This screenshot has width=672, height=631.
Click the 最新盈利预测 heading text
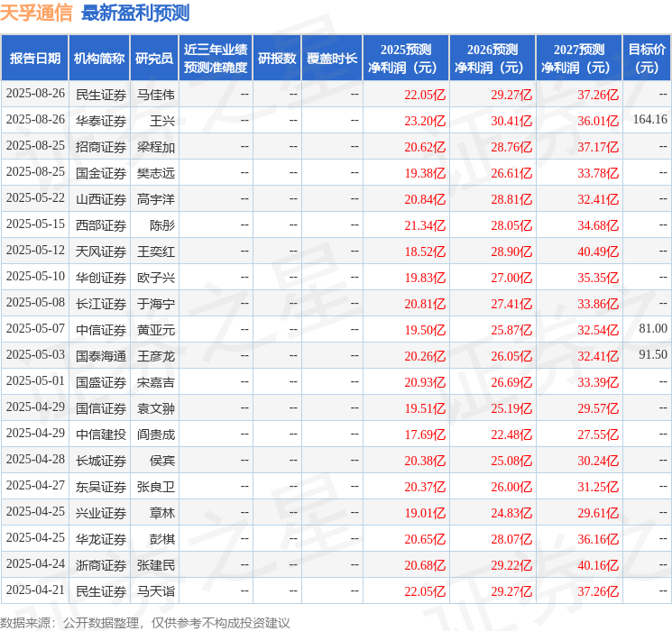(x=135, y=13)
